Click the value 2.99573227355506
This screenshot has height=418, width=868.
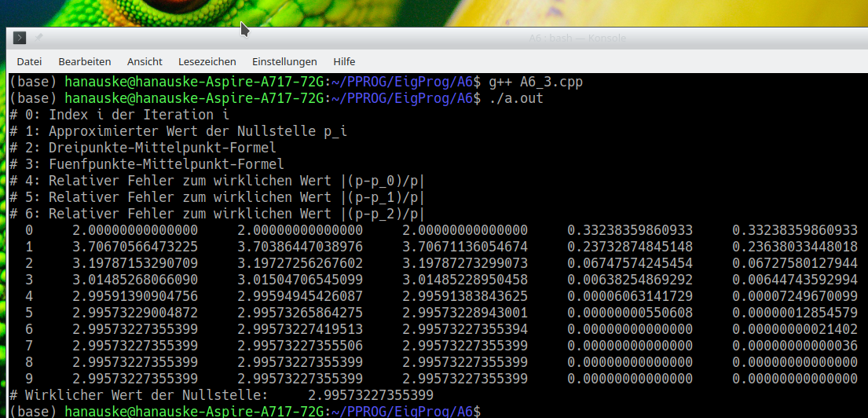[300, 346]
